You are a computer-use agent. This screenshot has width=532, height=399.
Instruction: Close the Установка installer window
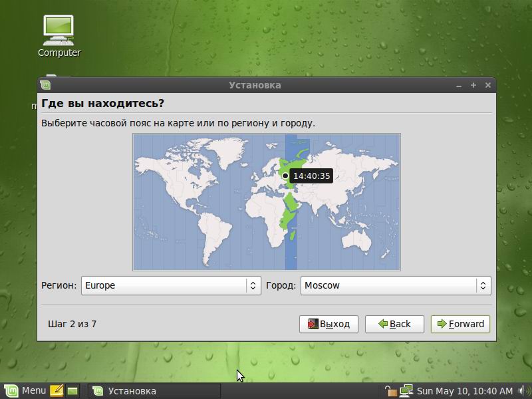tap(488, 85)
